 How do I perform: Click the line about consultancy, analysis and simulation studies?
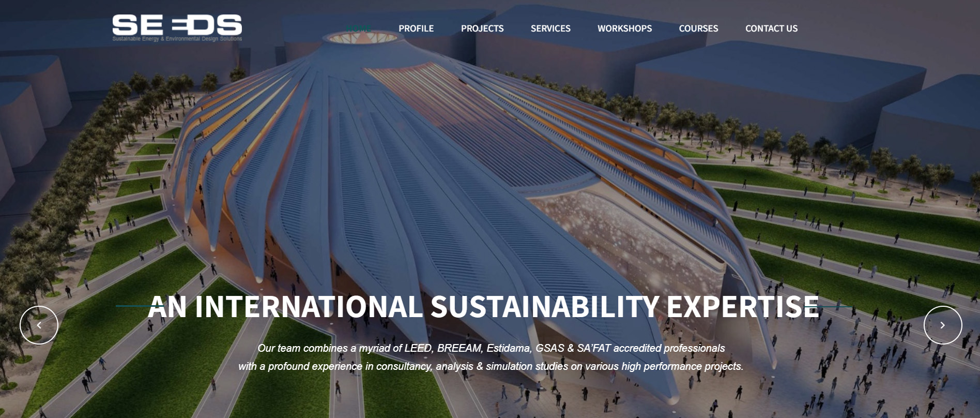[x=491, y=366]
